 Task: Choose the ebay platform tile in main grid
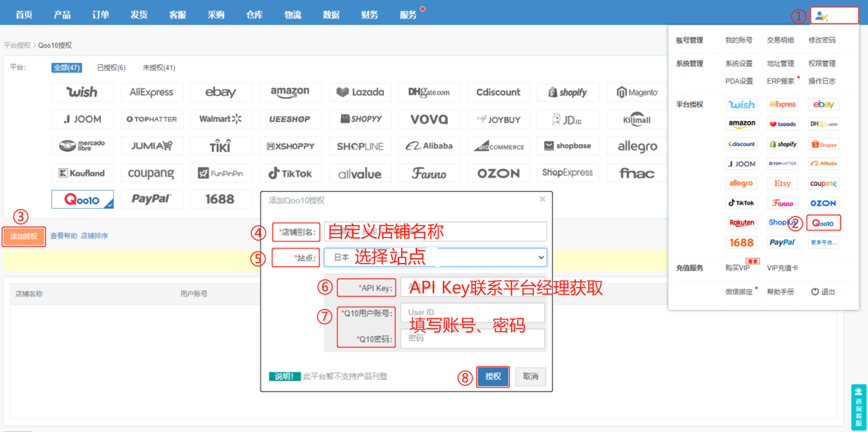(221, 92)
